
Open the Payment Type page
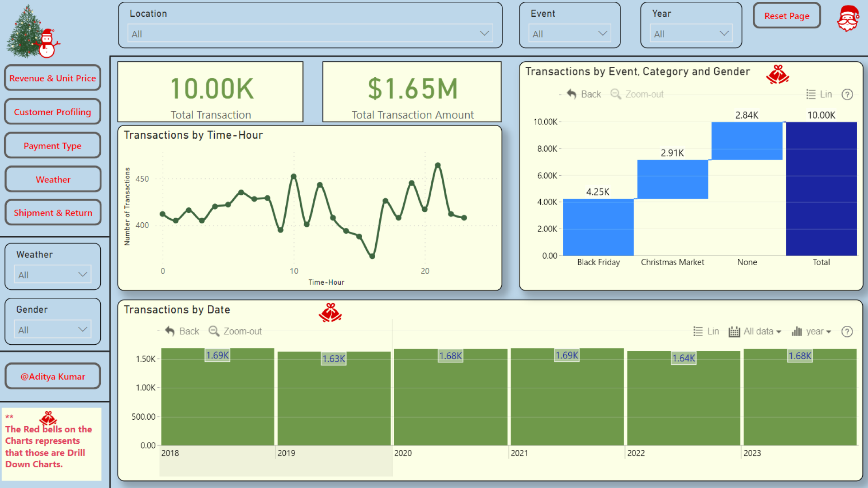click(52, 145)
